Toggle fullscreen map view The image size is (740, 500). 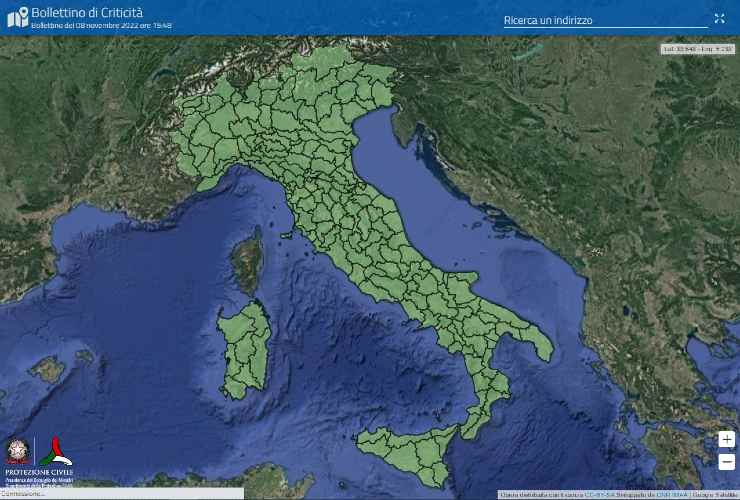tap(719, 19)
